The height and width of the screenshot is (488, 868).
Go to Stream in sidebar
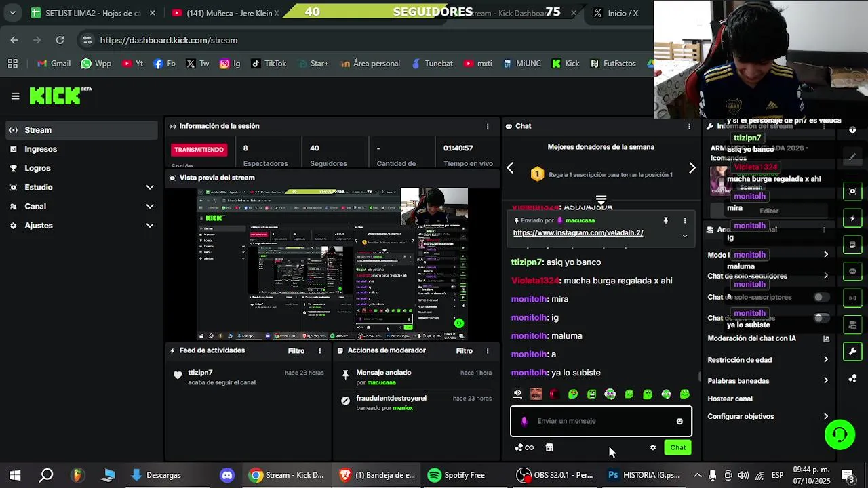click(81, 130)
